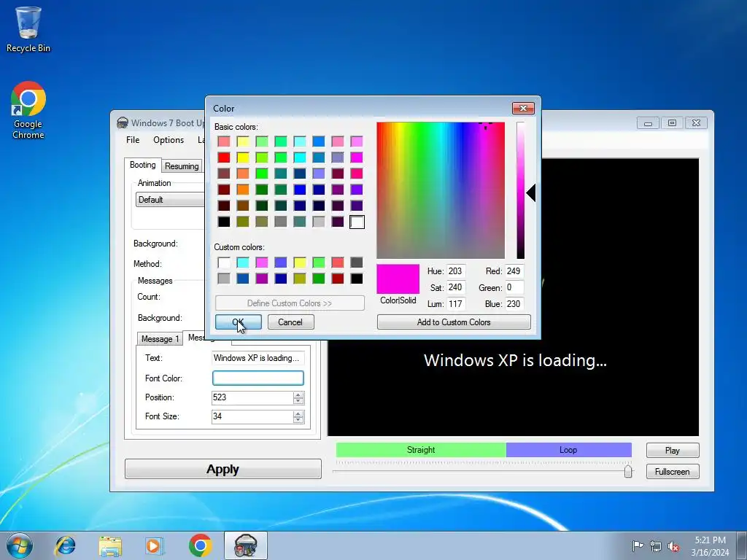Switch to the Booting tab
The height and width of the screenshot is (560, 747).
[x=143, y=165]
